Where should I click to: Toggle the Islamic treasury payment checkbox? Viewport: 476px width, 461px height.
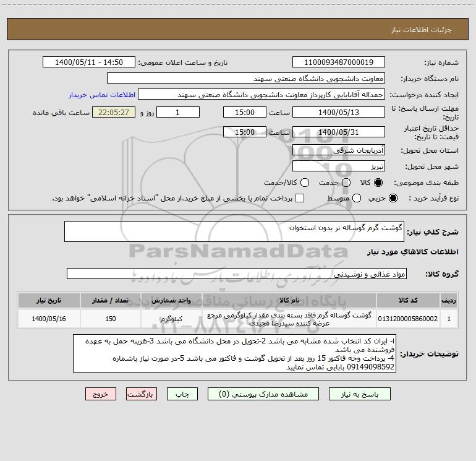point(300,198)
